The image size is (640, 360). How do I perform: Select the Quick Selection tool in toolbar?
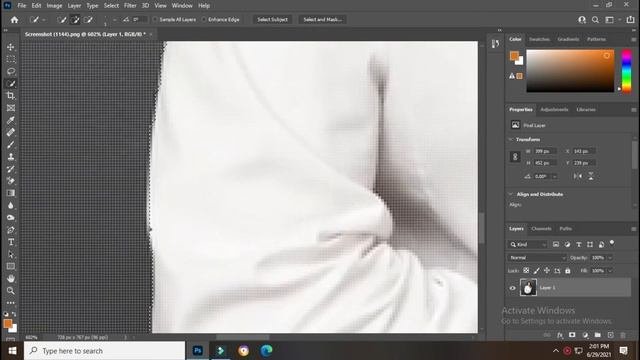click(x=11, y=84)
